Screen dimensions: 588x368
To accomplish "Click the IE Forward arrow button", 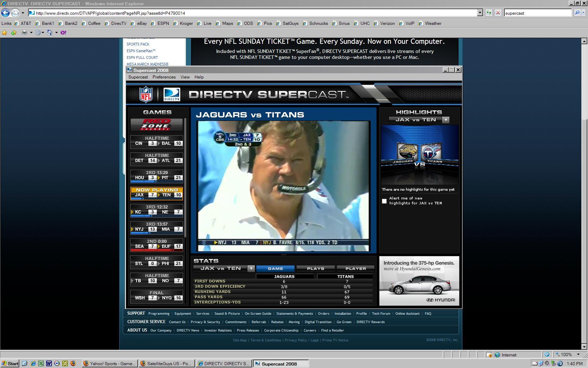I will [x=15, y=13].
